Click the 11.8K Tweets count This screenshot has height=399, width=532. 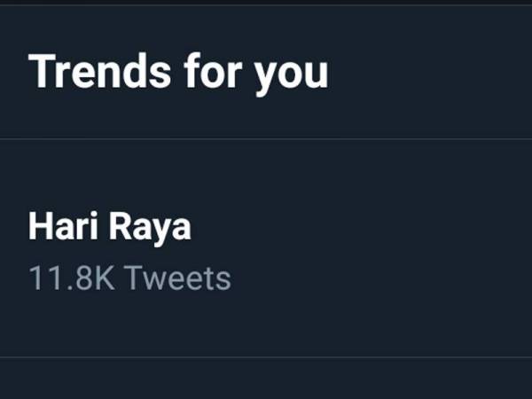(129, 278)
